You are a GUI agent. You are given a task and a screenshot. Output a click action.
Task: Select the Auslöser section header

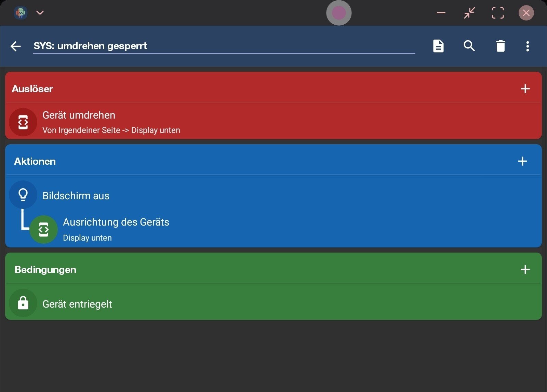pos(32,89)
